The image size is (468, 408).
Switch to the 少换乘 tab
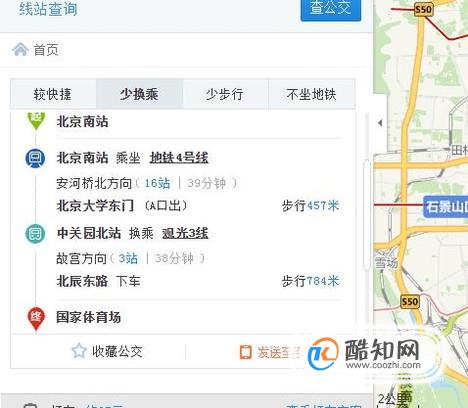click(139, 94)
